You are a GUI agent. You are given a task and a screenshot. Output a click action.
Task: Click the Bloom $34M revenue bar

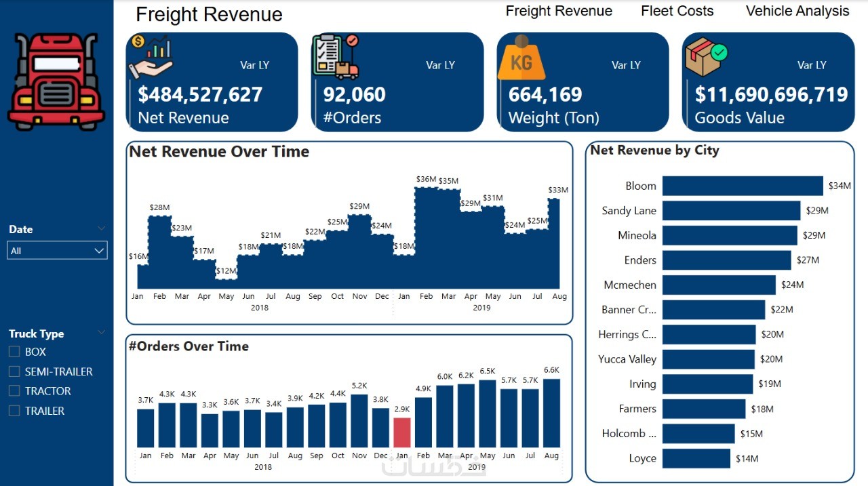[743, 186]
